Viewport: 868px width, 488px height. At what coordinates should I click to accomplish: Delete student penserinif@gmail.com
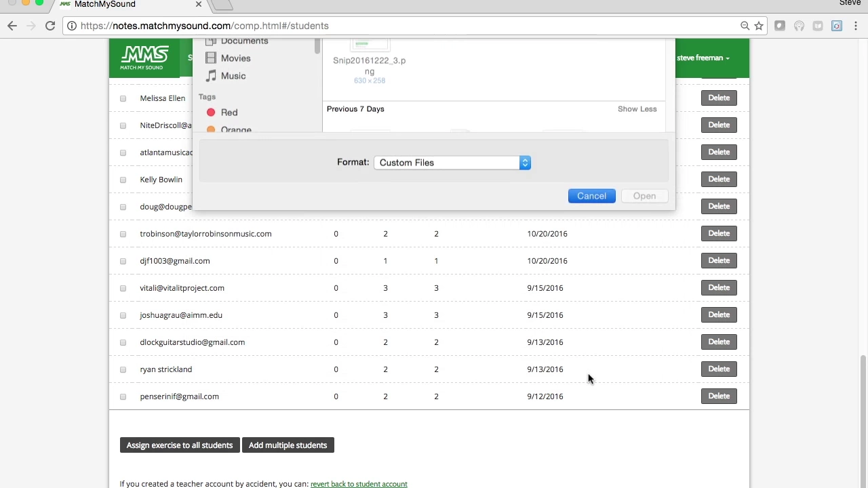point(719,396)
